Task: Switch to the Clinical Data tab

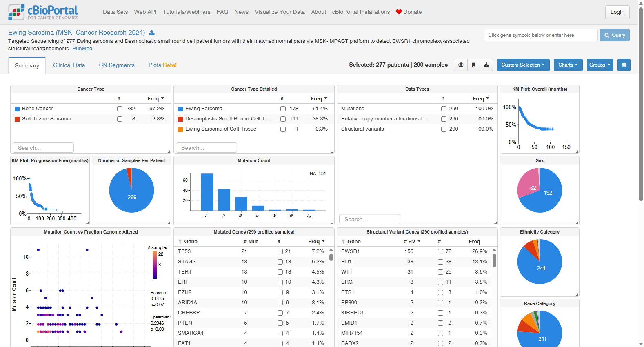Action: point(69,65)
